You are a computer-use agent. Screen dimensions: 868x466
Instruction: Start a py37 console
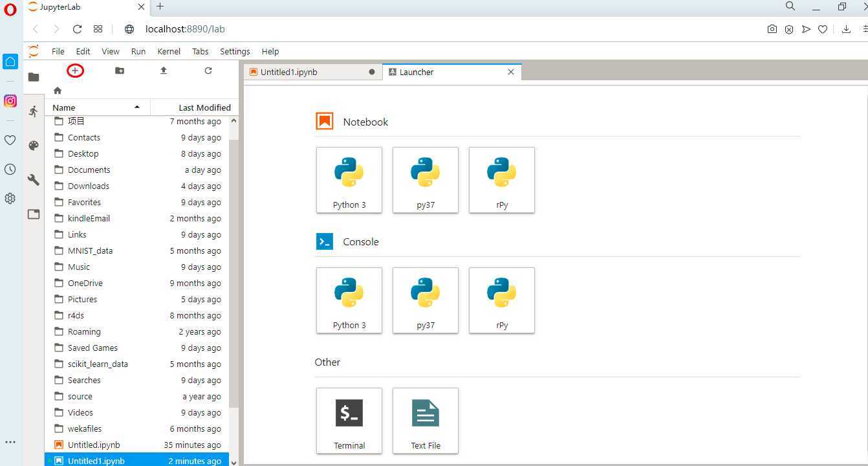(x=426, y=300)
